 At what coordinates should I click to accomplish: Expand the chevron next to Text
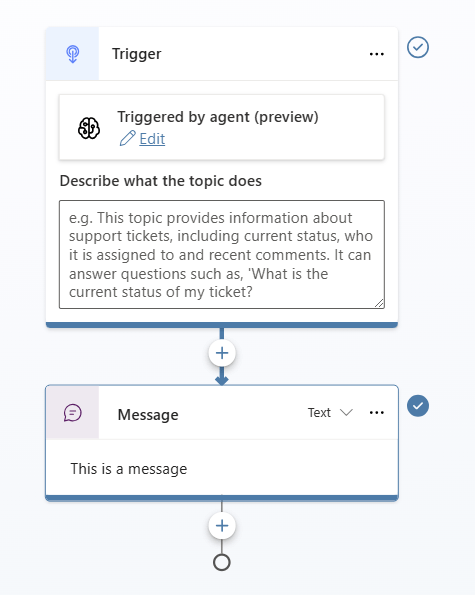click(346, 412)
